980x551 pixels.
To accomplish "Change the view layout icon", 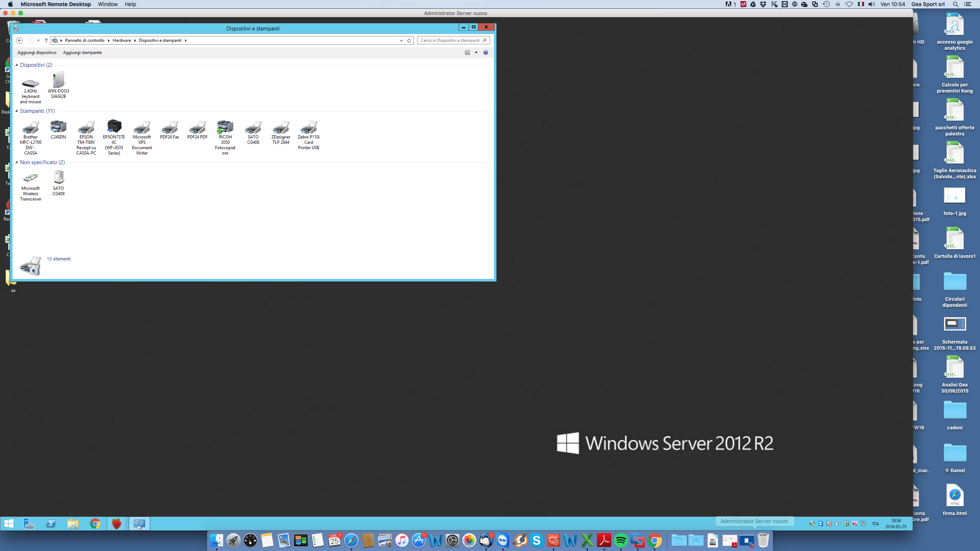I will tap(467, 52).
